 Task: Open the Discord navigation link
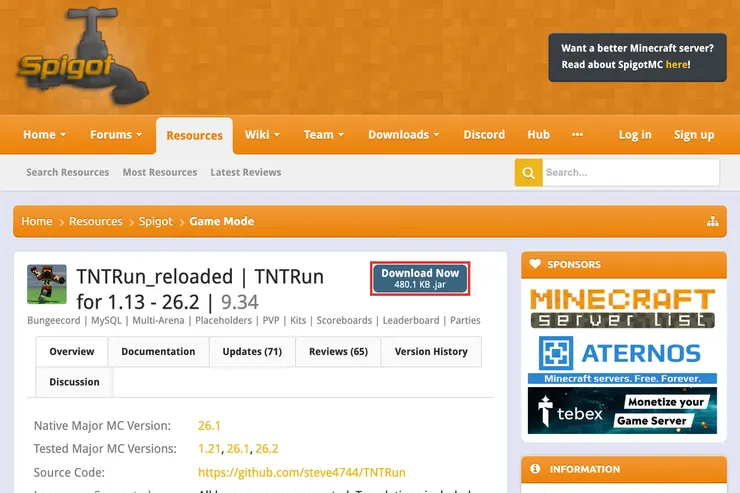(x=484, y=135)
